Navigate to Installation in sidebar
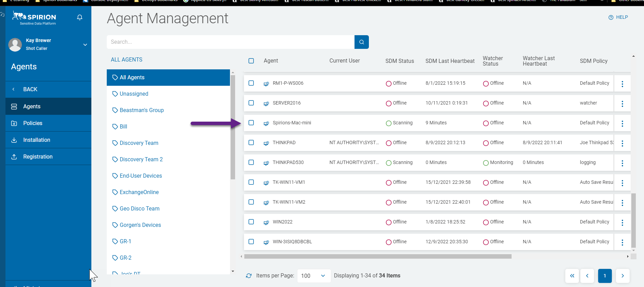This screenshot has width=644, height=287. (x=37, y=140)
